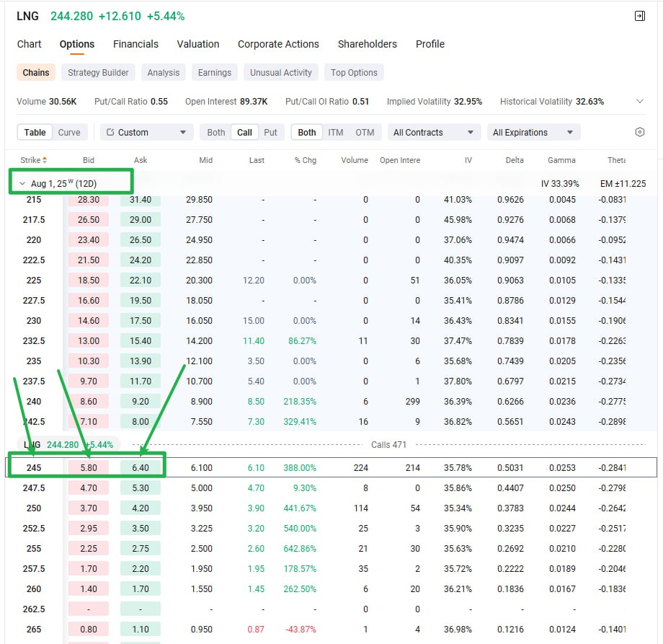Switch to Curve view

pyautogui.click(x=69, y=132)
